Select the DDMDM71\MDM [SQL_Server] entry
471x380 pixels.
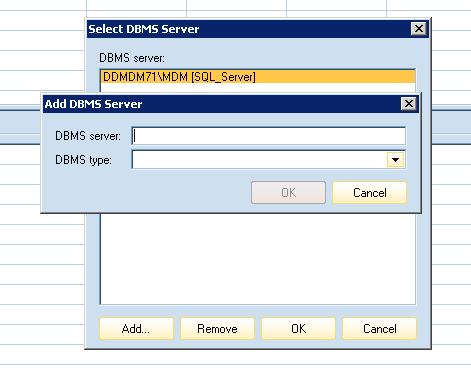(x=258, y=77)
